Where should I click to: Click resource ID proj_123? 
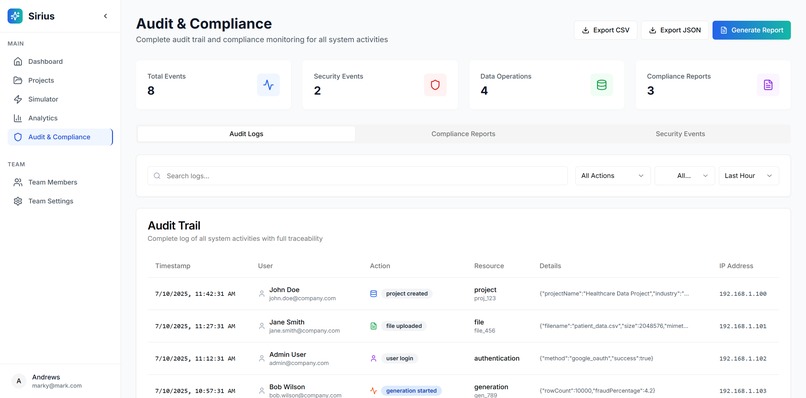(x=485, y=298)
